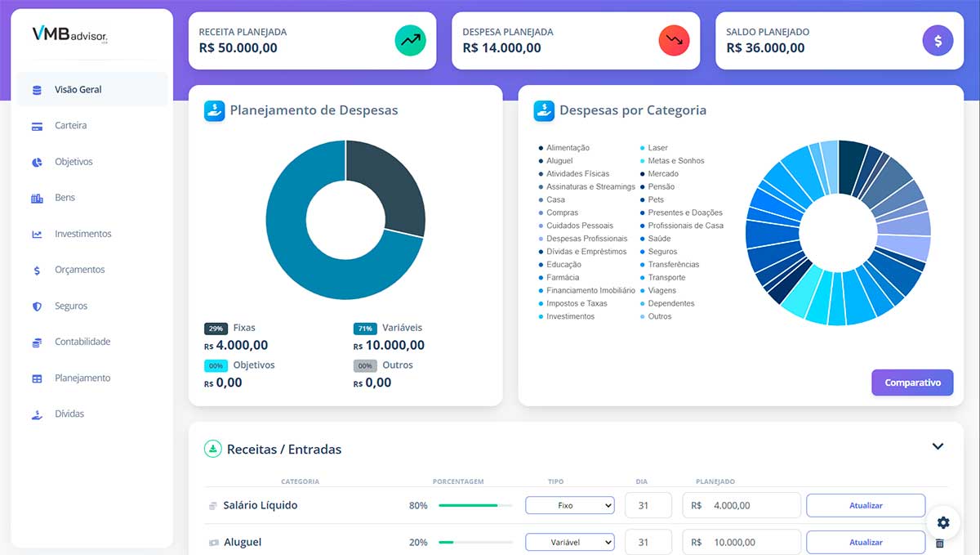Toggle Profissionais de Casa legend entry
The height and width of the screenshot is (555, 980).
pos(682,226)
